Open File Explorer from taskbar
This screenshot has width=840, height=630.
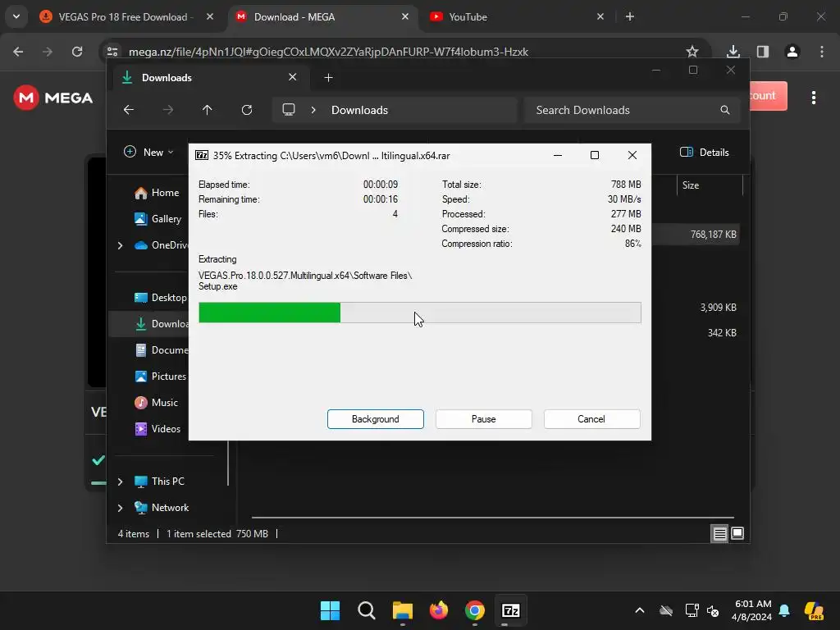(x=402, y=610)
